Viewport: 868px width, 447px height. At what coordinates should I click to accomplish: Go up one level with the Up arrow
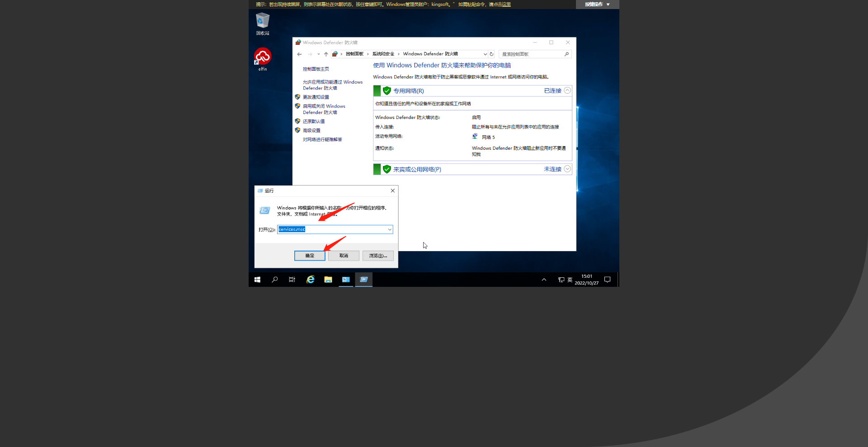326,54
